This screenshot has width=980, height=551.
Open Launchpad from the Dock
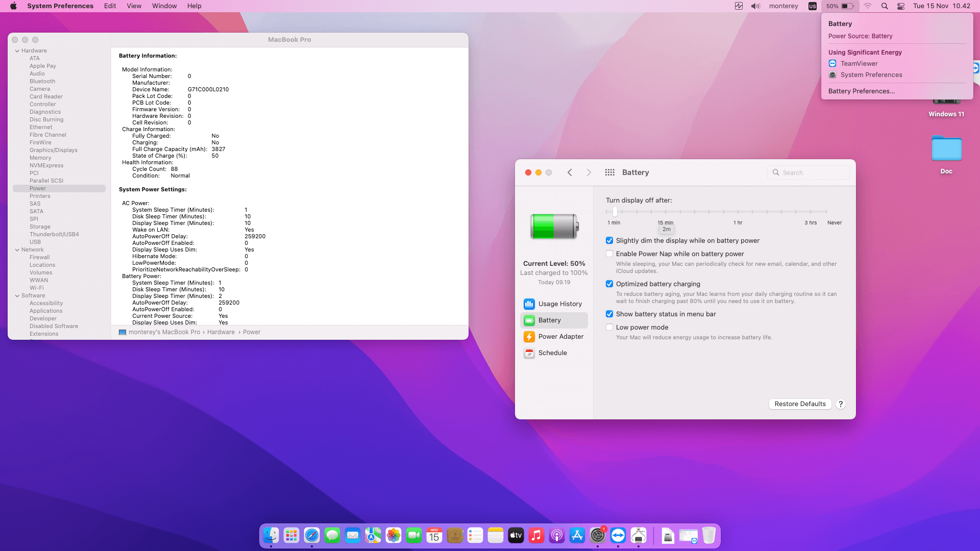point(291,535)
